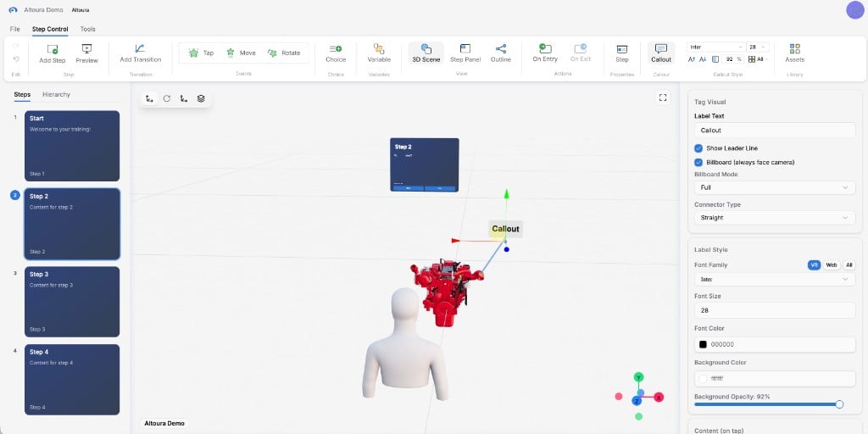Open the user profile avatar
Viewport: 868px width, 434px height.
pyautogui.click(x=854, y=10)
